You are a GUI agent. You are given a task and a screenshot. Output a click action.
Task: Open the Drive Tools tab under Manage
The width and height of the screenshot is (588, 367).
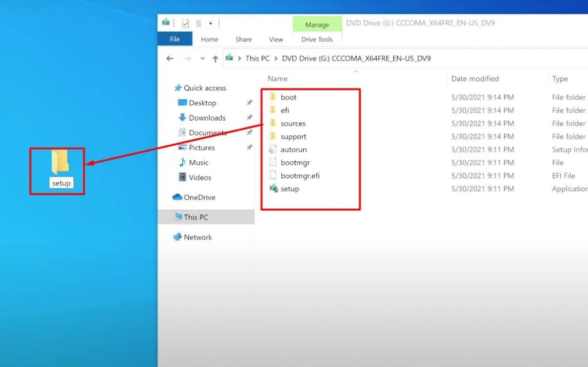coord(317,39)
